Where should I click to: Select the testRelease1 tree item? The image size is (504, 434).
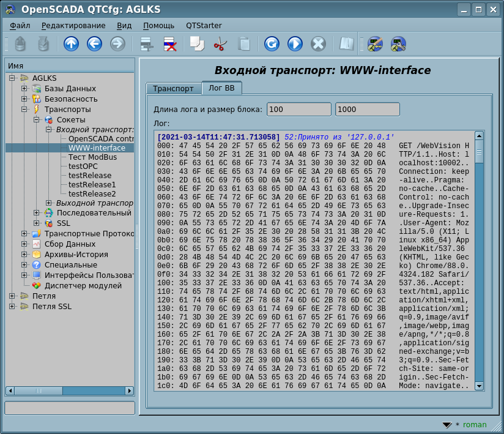point(92,184)
